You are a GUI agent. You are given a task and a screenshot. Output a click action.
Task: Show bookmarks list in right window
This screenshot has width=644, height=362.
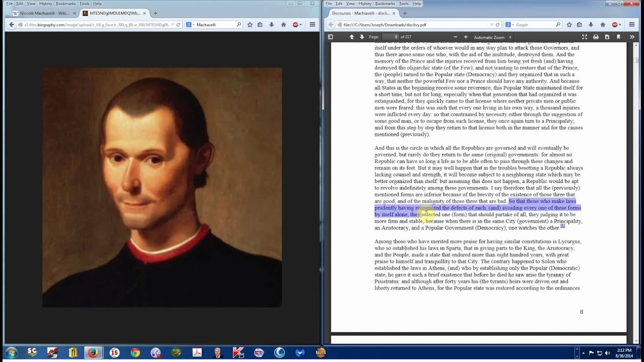point(579,25)
